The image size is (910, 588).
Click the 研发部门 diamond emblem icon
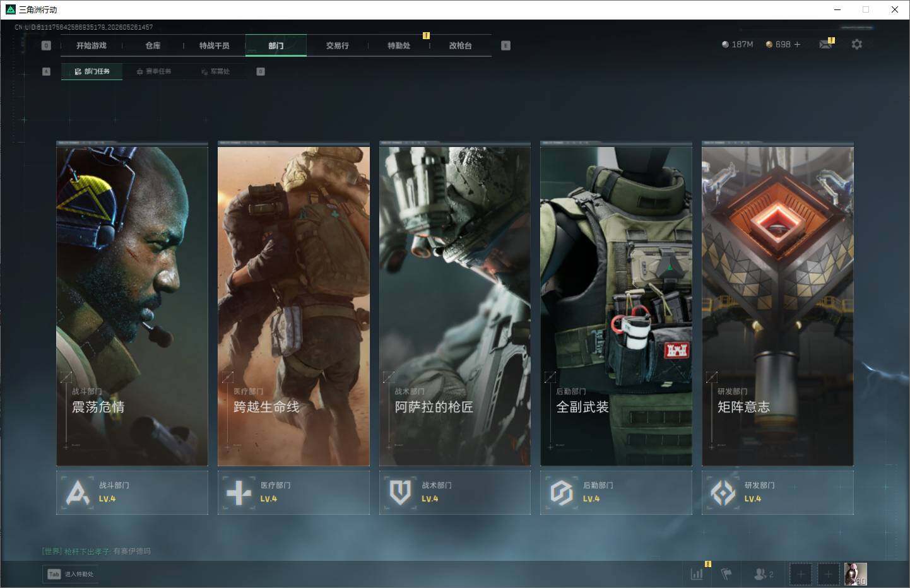tap(723, 492)
